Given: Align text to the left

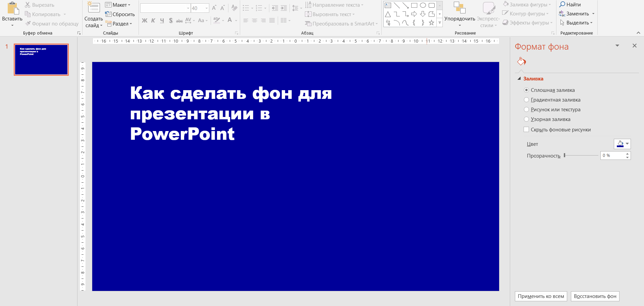Looking at the screenshot, I should pos(246,20).
